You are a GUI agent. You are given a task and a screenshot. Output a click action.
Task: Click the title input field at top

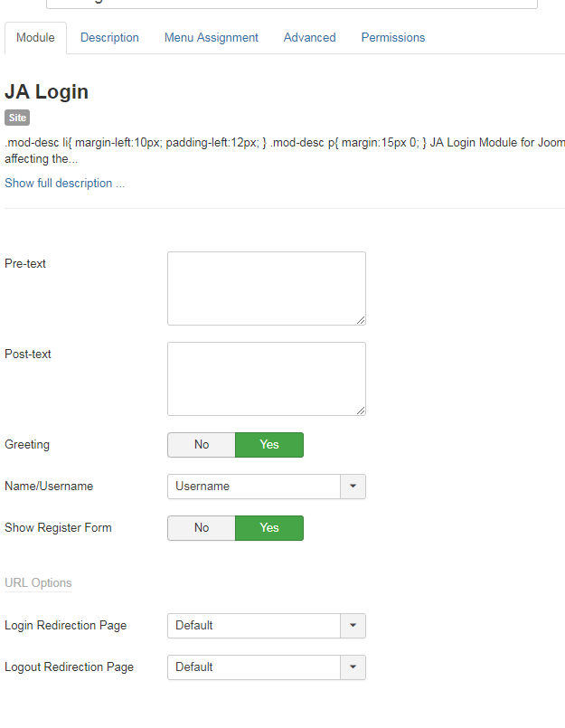click(291, 3)
